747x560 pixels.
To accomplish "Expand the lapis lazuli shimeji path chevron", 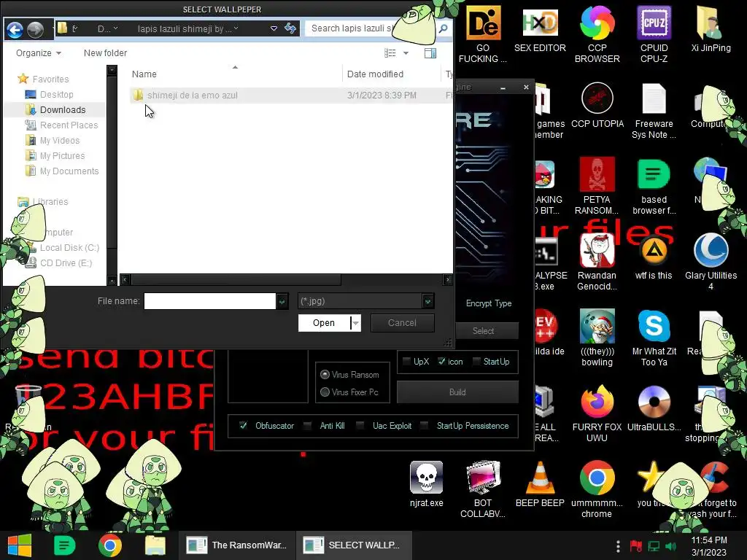I will [x=236, y=28].
